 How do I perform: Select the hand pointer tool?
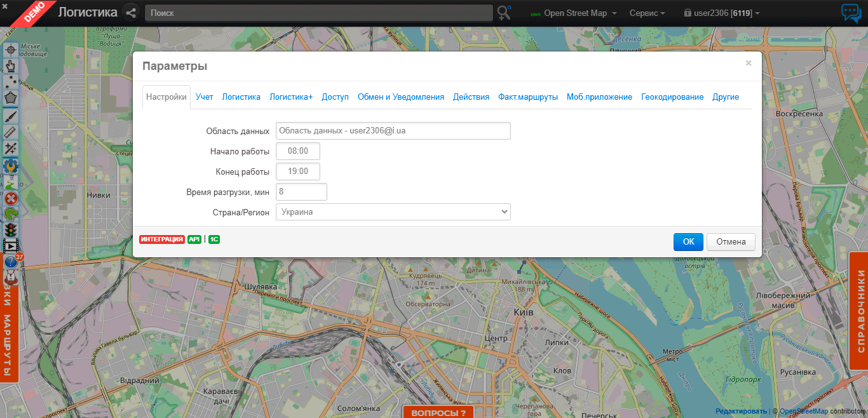(x=11, y=65)
